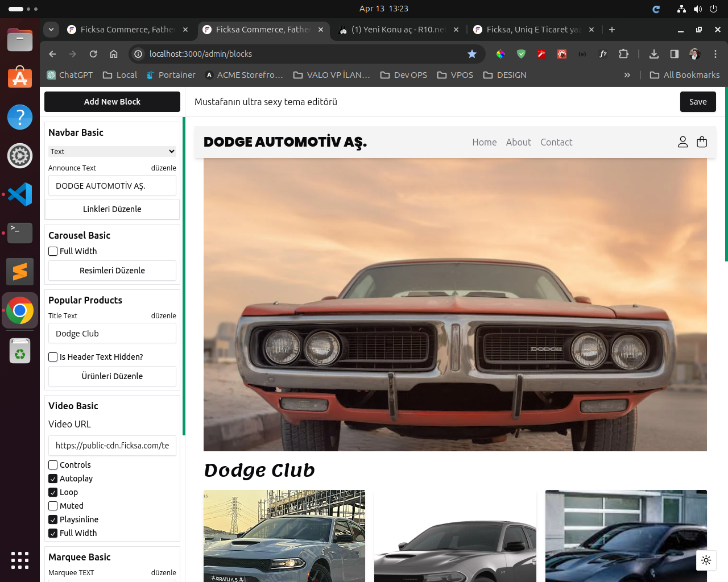Open the Dev OPS bookmark folder

[x=404, y=75]
